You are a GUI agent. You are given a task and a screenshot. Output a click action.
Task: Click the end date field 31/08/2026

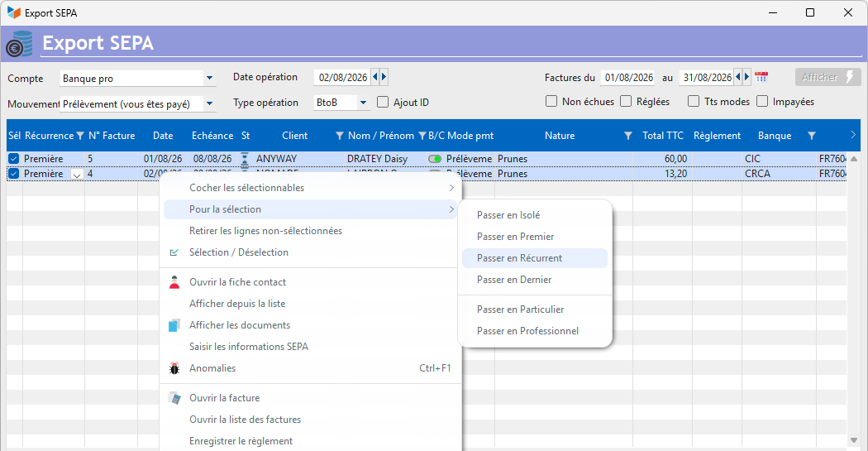click(x=707, y=78)
